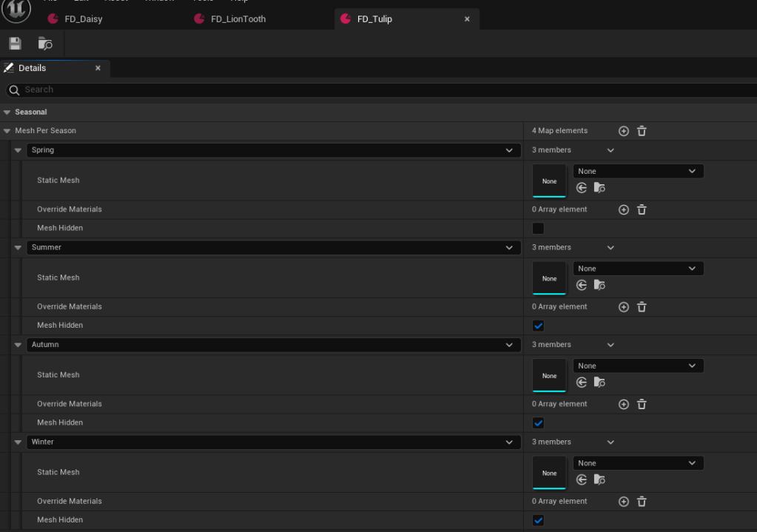Switch to the FD_LionTooth tab
The width and height of the screenshot is (757, 532).
point(238,19)
